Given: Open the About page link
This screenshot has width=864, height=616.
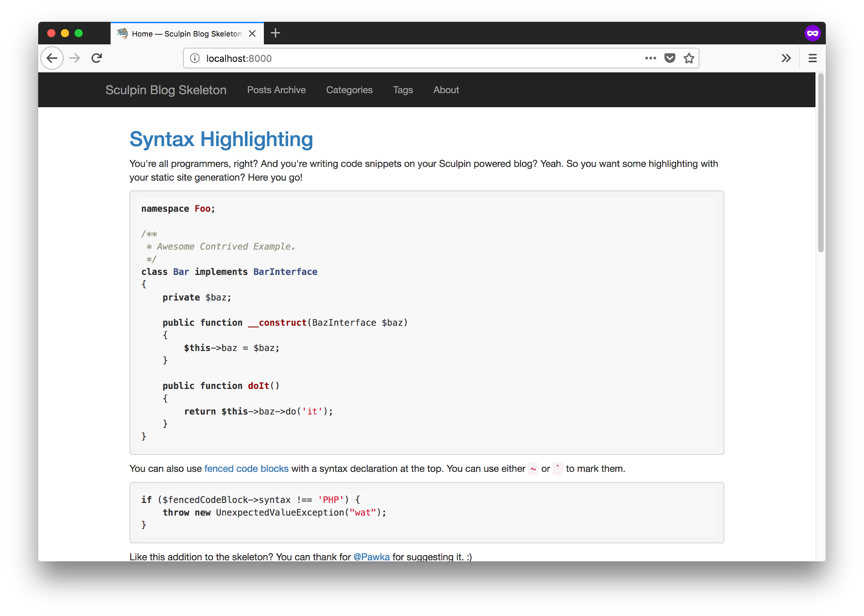Looking at the screenshot, I should pos(446,90).
